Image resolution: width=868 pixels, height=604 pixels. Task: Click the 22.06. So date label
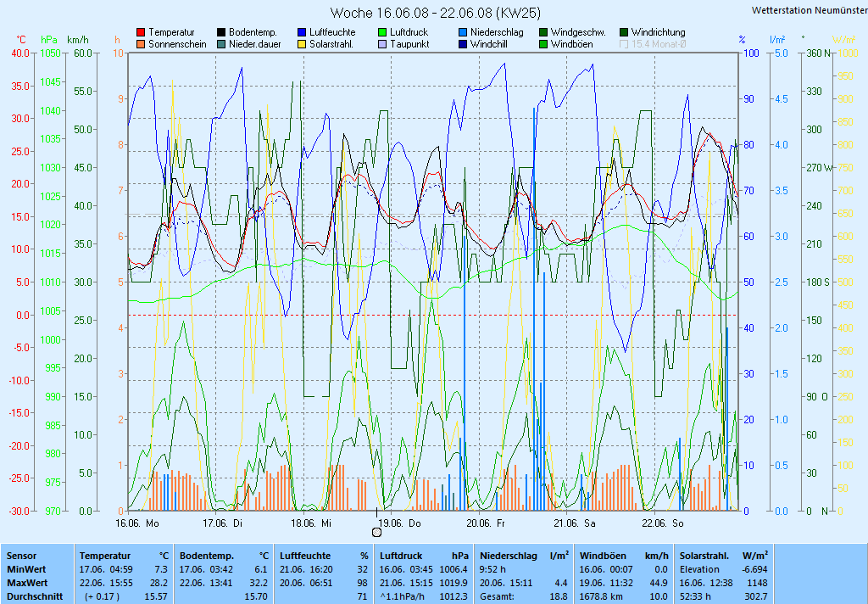tap(663, 523)
